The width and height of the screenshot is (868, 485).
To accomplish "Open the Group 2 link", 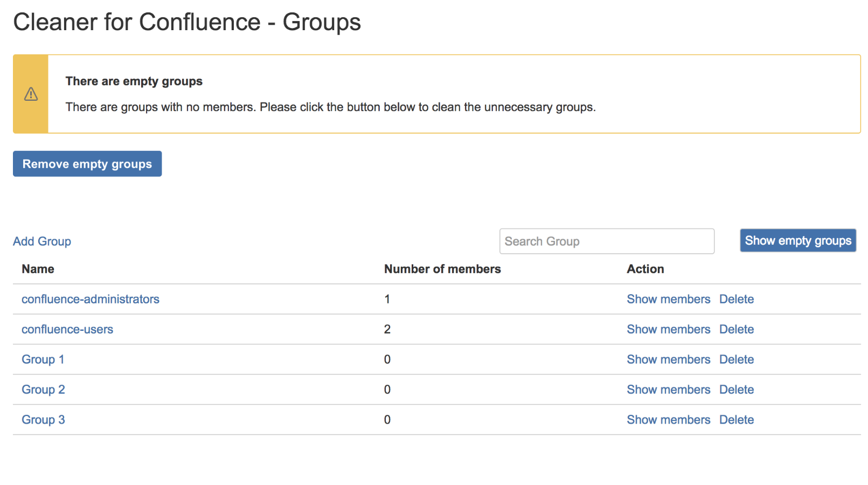I will [x=43, y=390].
